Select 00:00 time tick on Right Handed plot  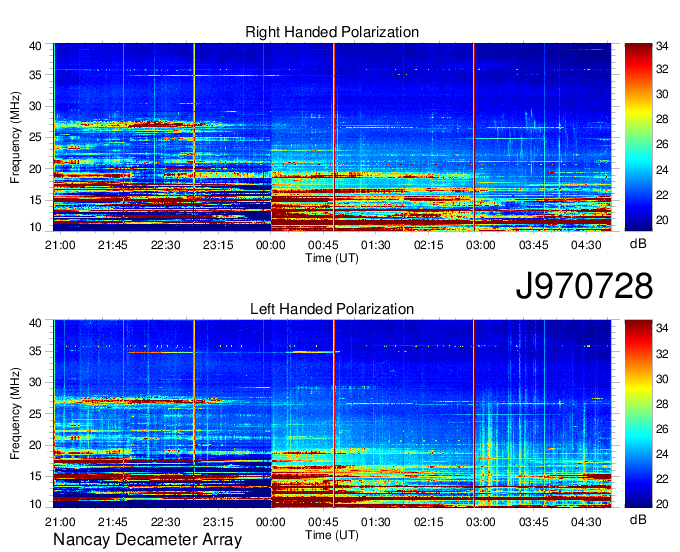pos(271,245)
